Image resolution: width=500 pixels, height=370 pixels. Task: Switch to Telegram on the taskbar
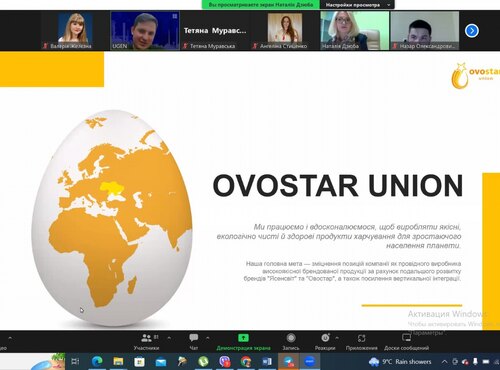point(289,362)
